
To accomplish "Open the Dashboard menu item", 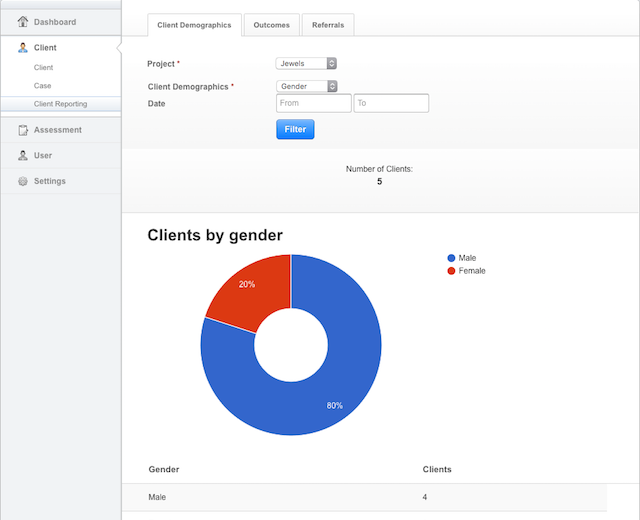I will [55, 22].
